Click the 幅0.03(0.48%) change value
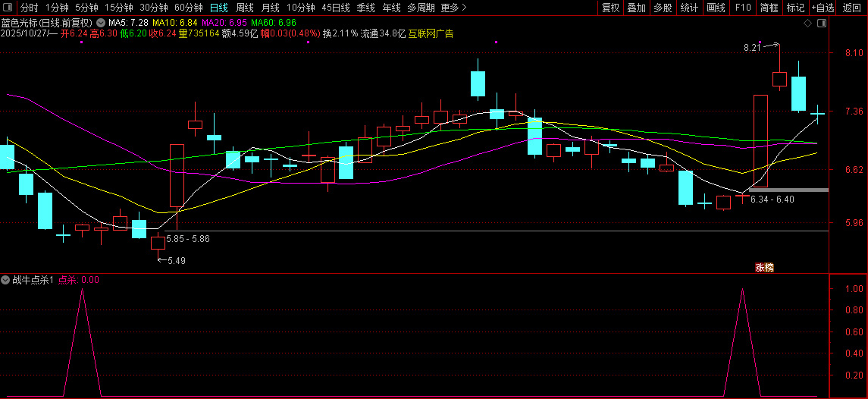868x399 pixels. pos(290,34)
